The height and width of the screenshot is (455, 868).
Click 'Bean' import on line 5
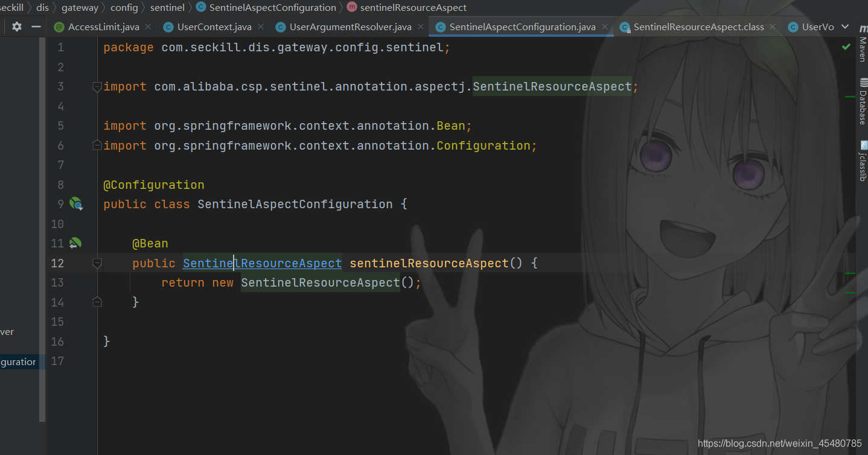[451, 126]
